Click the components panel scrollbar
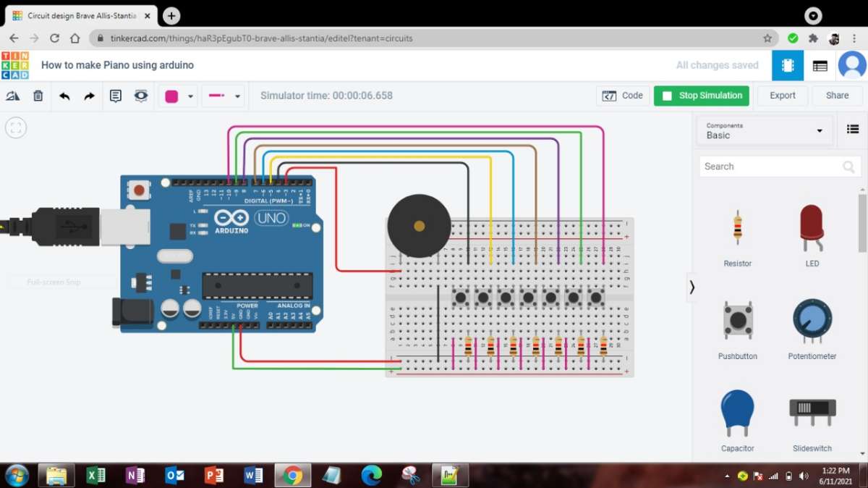The height and width of the screenshot is (488, 868). [x=862, y=223]
